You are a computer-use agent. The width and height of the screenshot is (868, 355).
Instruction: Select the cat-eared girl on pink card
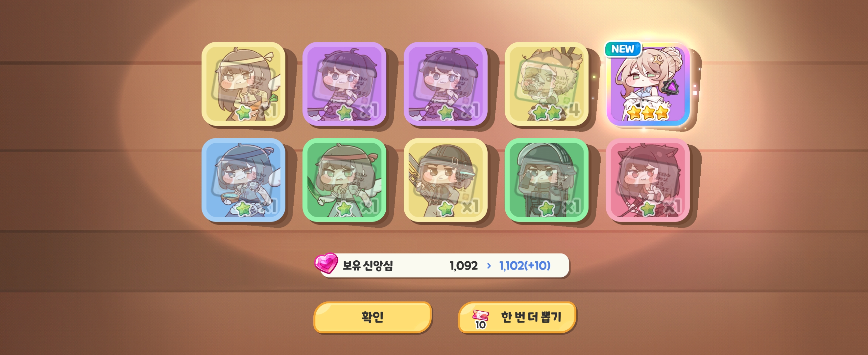[648, 180]
